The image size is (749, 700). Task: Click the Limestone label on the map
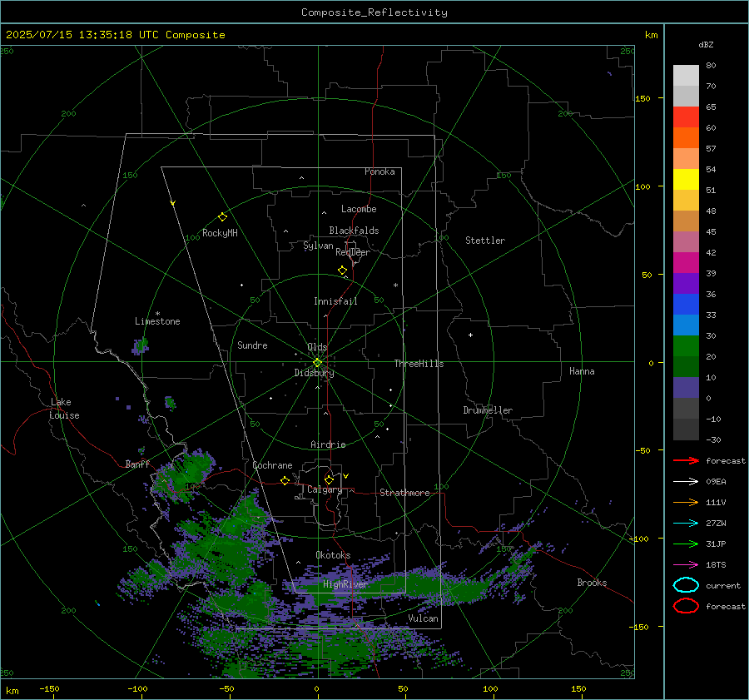157,321
